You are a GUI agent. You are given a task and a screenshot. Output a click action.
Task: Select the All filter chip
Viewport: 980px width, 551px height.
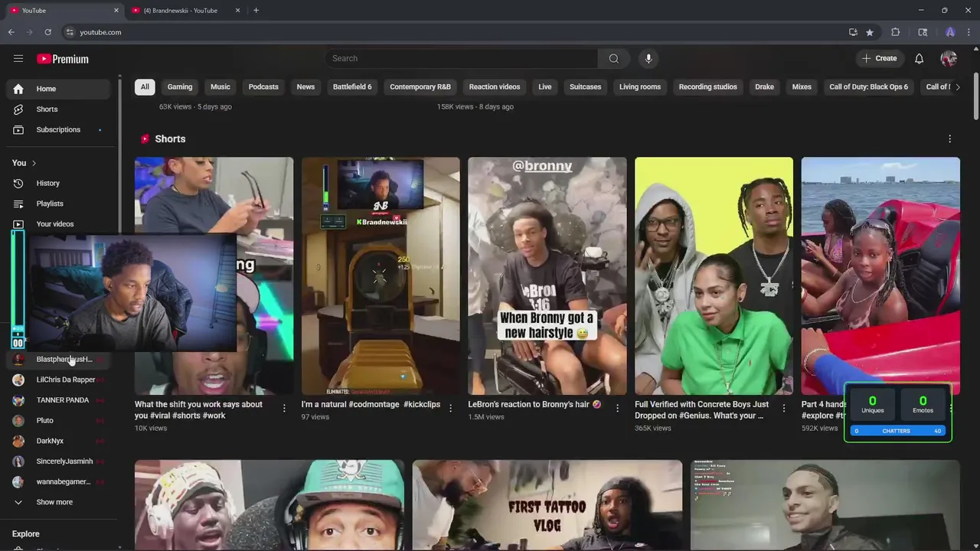point(145,87)
